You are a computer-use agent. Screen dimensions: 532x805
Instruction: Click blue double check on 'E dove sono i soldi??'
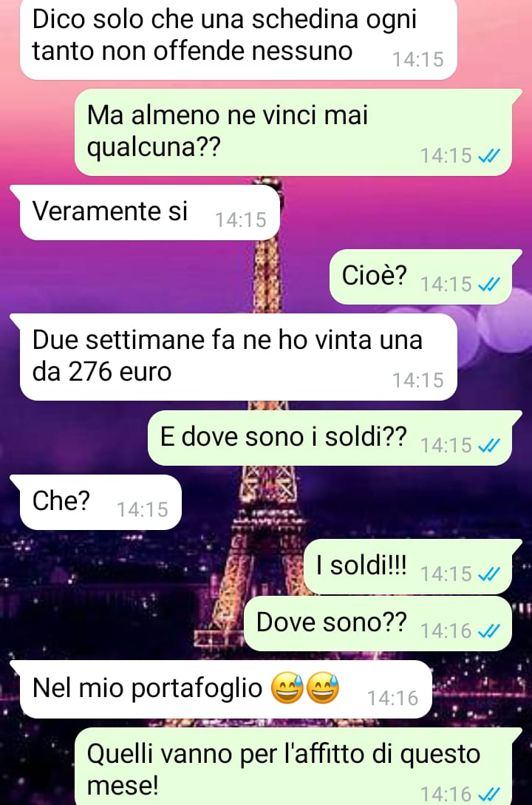pos(488,445)
